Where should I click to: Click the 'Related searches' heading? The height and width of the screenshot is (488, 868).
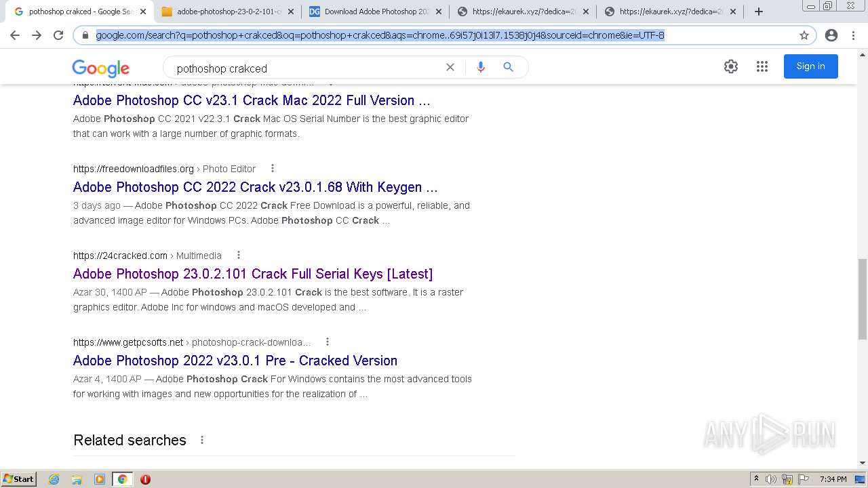130,440
